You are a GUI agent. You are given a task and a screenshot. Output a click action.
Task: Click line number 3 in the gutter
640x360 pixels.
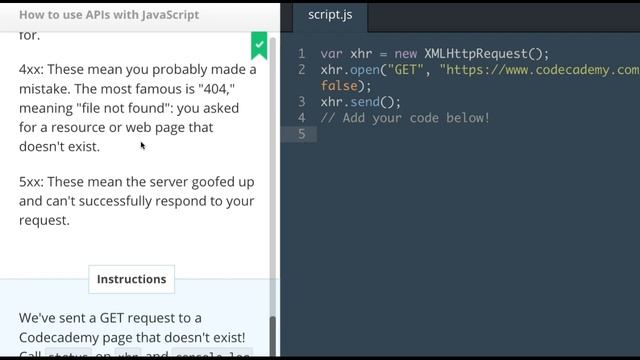[x=301, y=101]
